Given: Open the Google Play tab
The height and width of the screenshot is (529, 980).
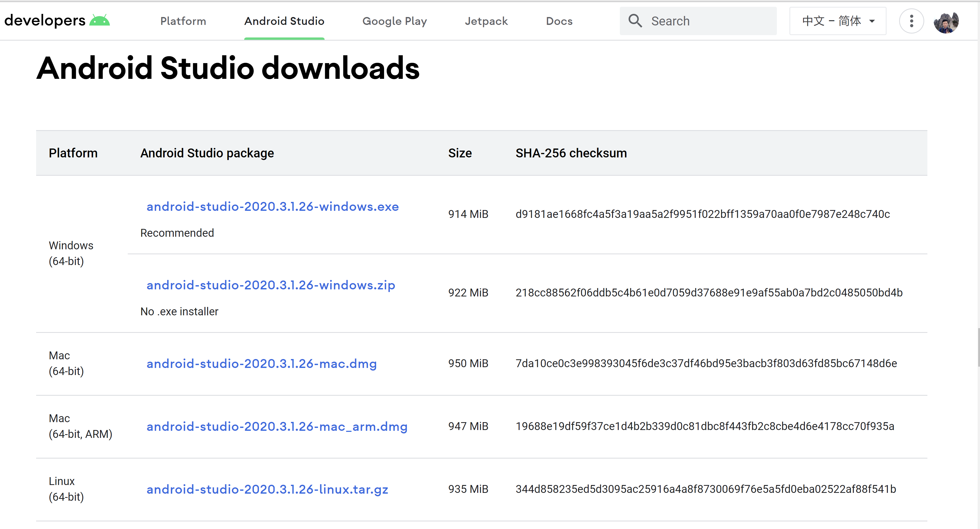Looking at the screenshot, I should click(x=394, y=21).
